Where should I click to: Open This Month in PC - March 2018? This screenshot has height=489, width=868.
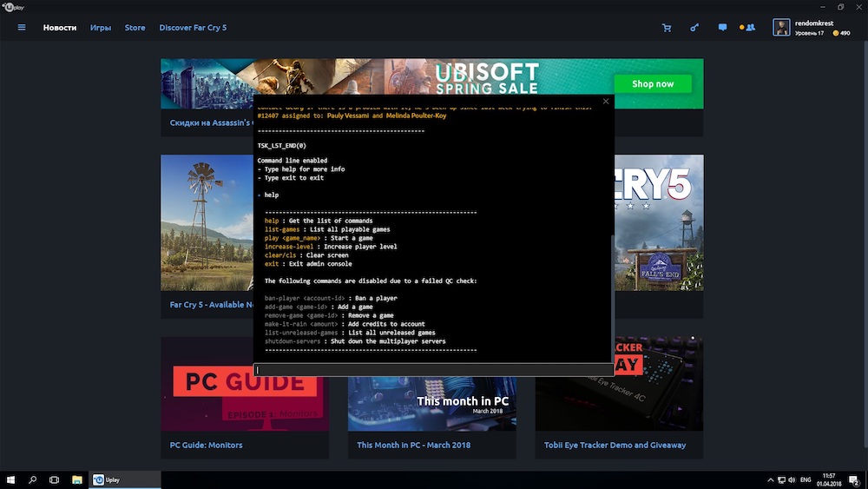(x=413, y=445)
